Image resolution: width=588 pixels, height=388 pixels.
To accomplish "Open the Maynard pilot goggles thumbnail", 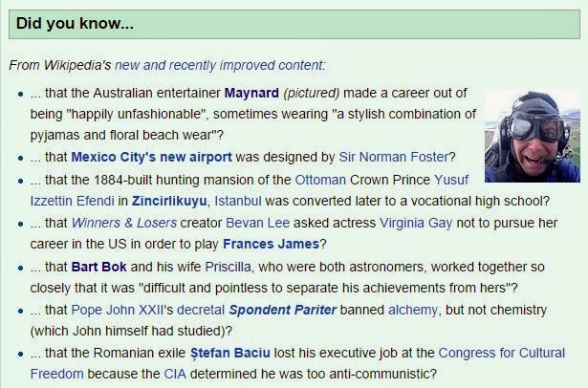I will (531, 134).
